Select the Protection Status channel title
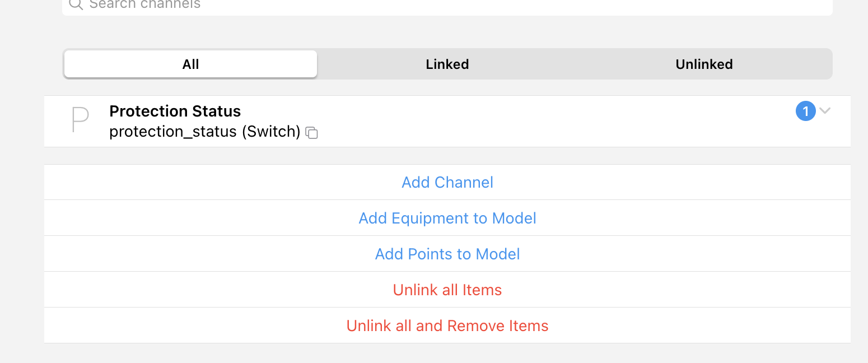This screenshot has height=363, width=868. (175, 111)
